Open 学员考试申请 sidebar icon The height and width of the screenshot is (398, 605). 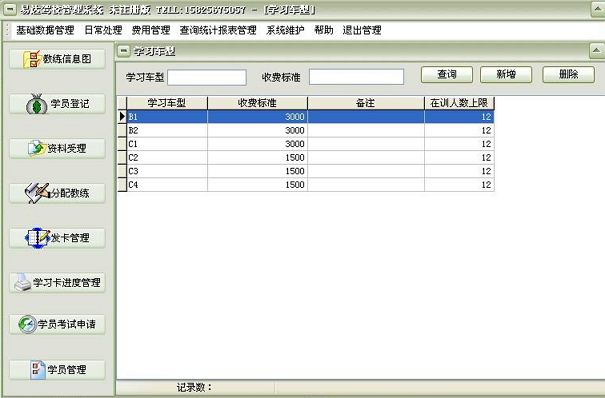pos(27,324)
